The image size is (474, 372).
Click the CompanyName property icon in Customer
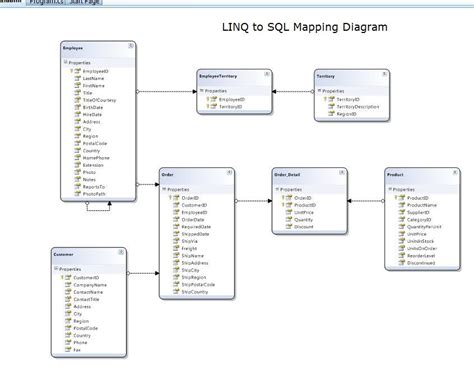[x=68, y=285]
